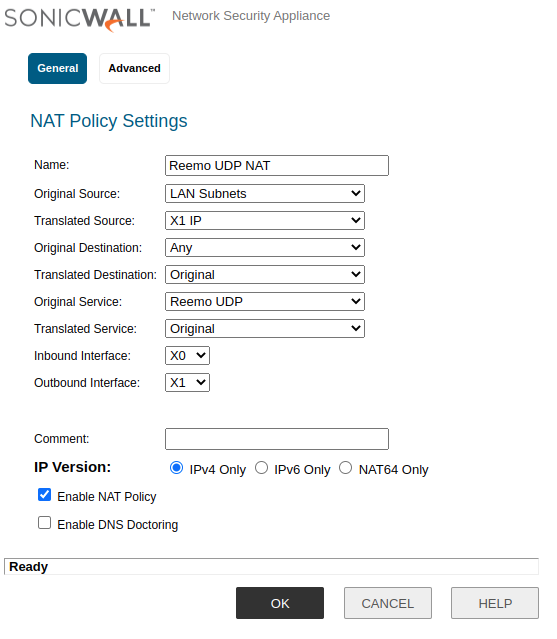Expand the Translated Destination dropdown

click(x=265, y=275)
